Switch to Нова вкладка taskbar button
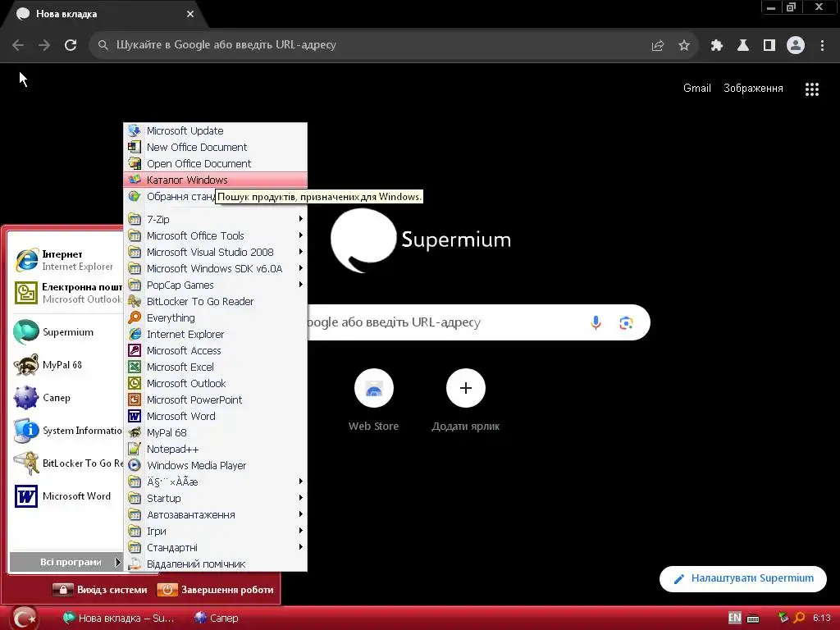Image resolution: width=840 pixels, height=630 pixels. [x=119, y=619]
